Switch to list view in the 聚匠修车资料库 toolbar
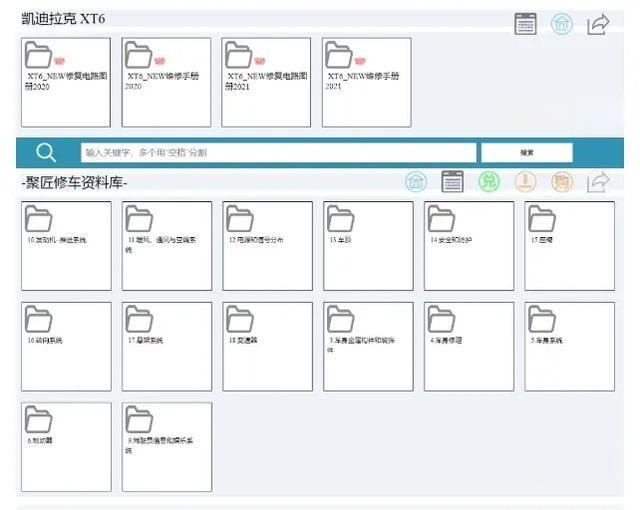640x510 pixels. [452, 181]
